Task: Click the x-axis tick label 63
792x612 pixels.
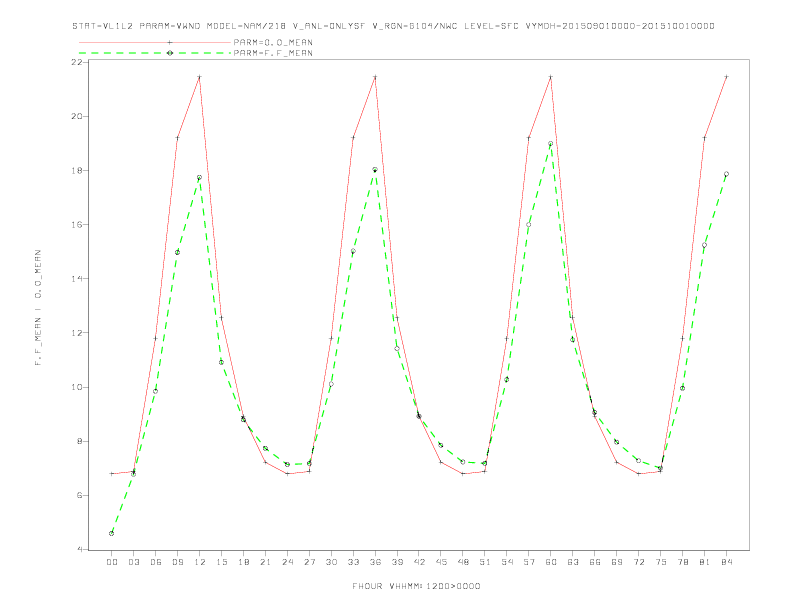Action: [573, 562]
